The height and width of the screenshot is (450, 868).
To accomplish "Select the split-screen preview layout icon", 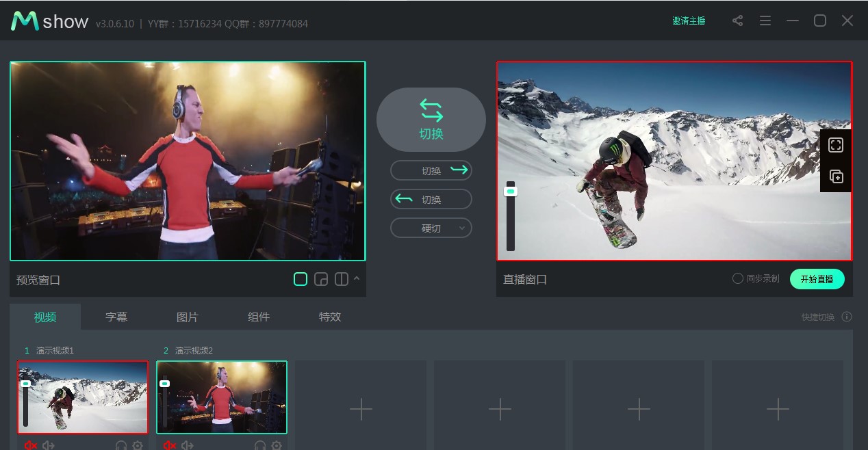I will point(341,279).
